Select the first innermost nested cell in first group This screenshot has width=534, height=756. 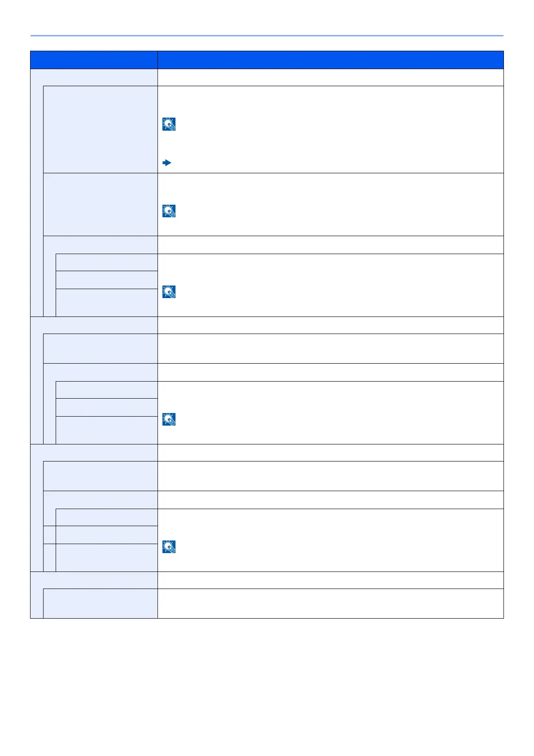coord(106,262)
